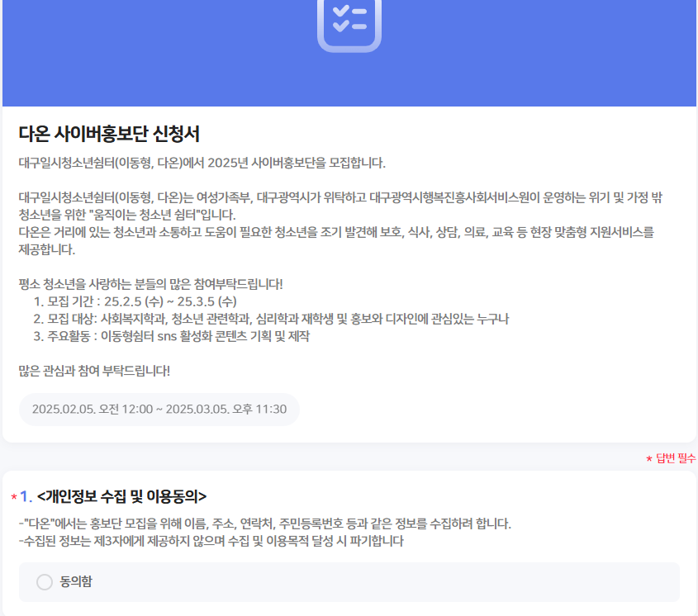Click the blue header banner background
698x616 pixels.
click(x=537, y=58)
